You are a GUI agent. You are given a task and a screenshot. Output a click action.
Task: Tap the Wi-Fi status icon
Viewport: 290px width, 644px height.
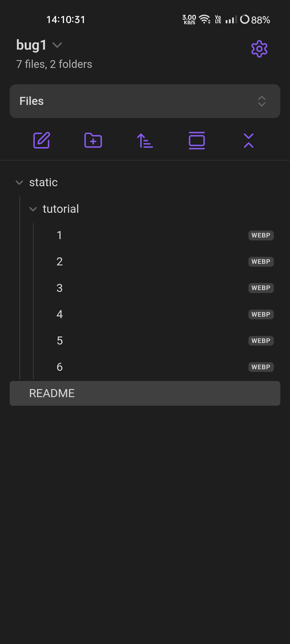[205, 19]
